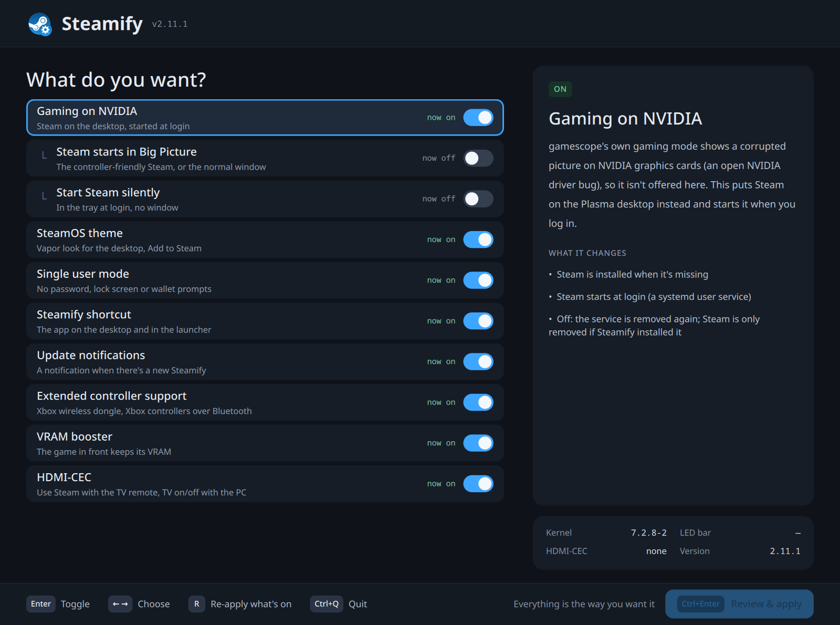Click "Steam is installed when it's missing"
840x625 pixels.
coord(632,275)
